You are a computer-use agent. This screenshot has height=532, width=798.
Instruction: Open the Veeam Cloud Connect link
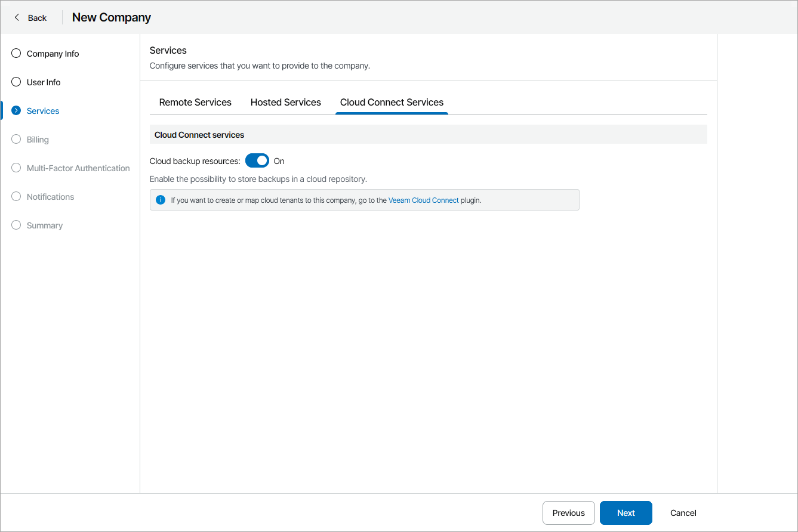(423, 200)
